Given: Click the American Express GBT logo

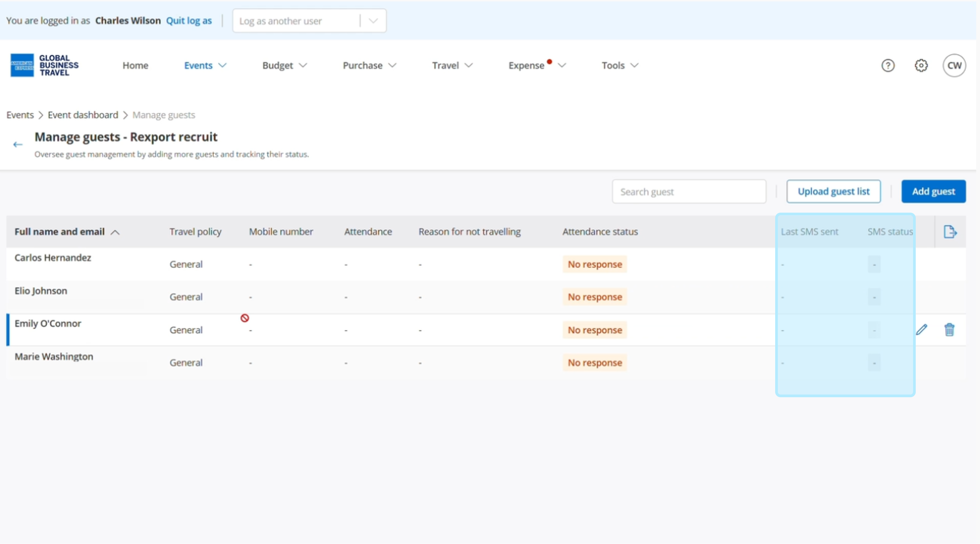Looking at the screenshot, I should click(x=45, y=66).
